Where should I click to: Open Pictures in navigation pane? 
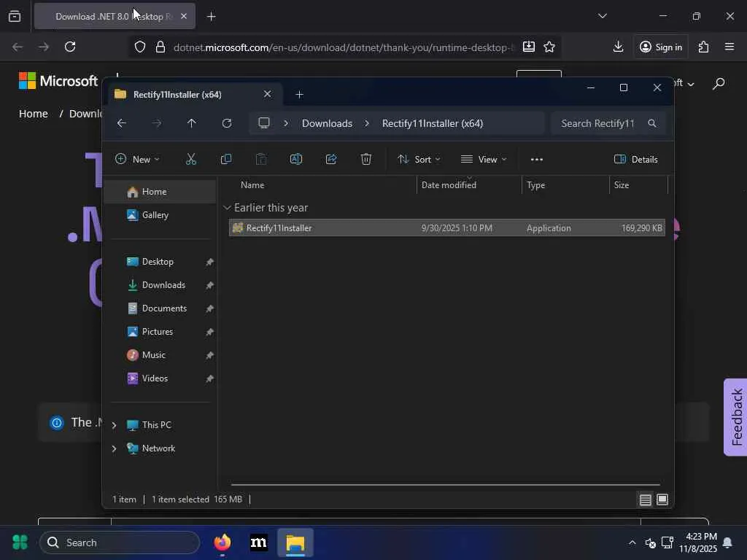[x=160, y=332]
